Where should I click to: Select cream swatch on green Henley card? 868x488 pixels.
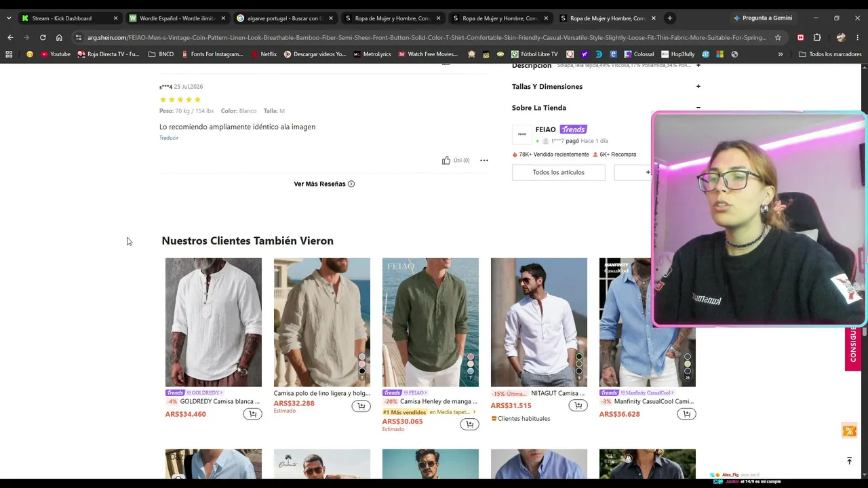point(471,364)
